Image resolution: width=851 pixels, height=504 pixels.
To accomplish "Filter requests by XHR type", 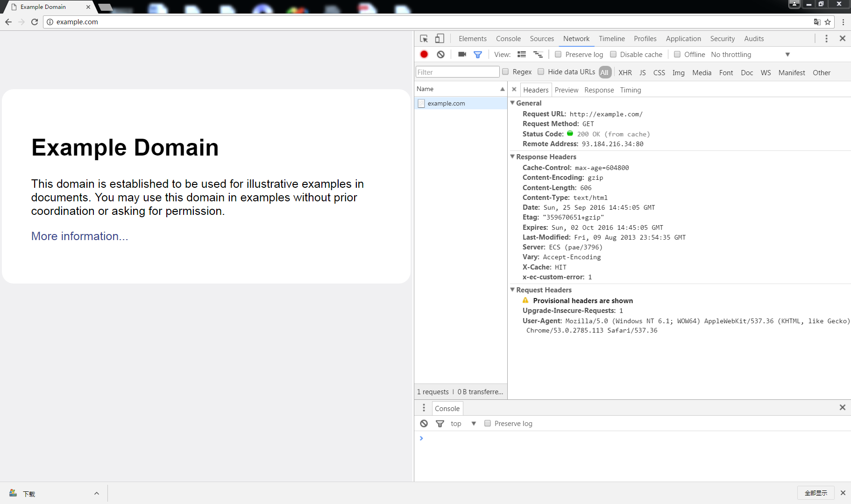I will coord(625,72).
